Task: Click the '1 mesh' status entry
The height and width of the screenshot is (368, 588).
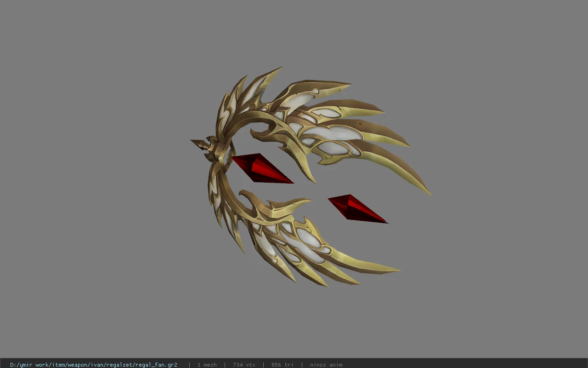Action: click(x=207, y=365)
